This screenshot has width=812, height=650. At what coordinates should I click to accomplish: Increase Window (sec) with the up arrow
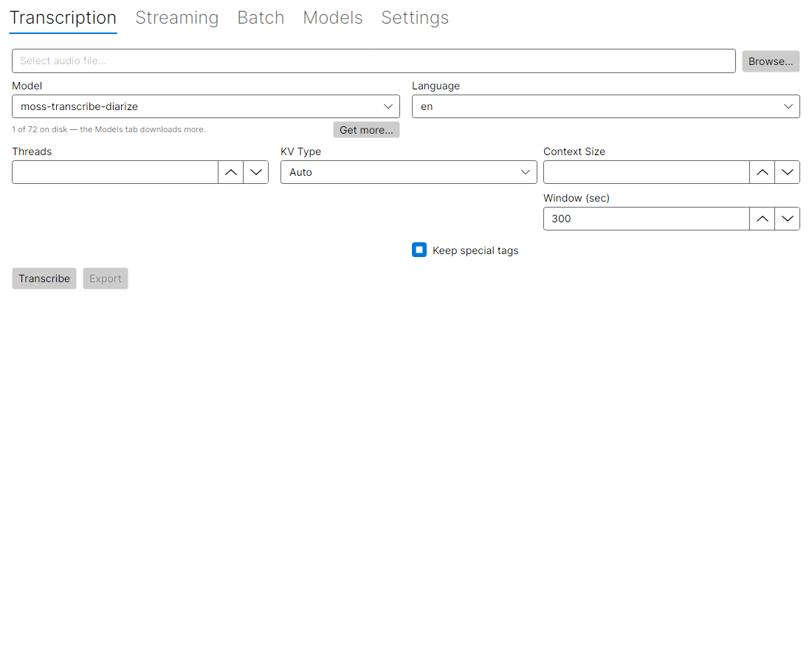763,219
